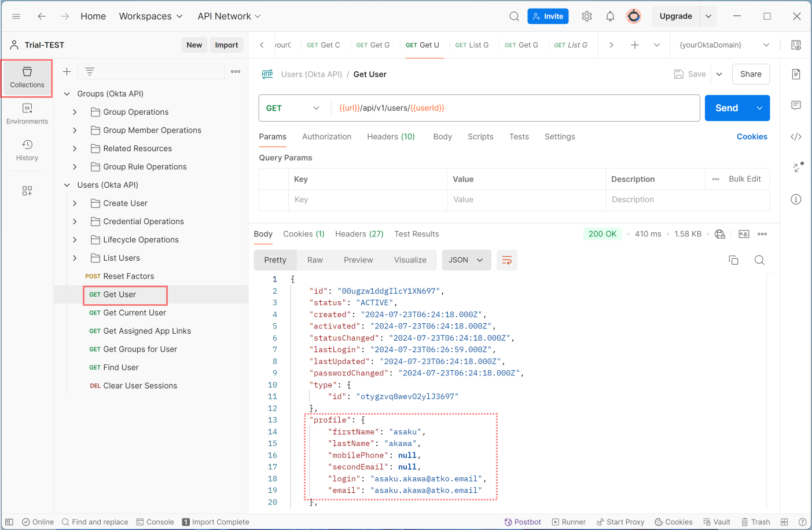The image size is (812, 530).
Task: Click the query param Key input field
Action: 368,199
